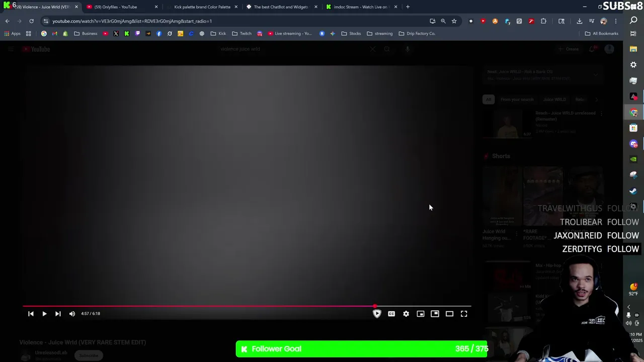Open the Twitch bookmark icon
Viewport: 644px width, 362px height.
tap(137, 34)
